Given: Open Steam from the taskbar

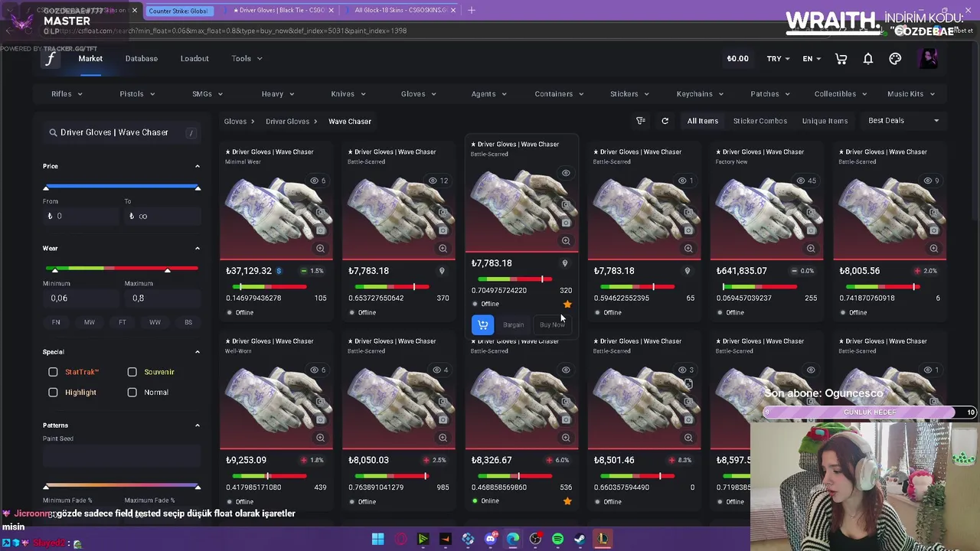Looking at the screenshot, I should [x=580, y=539].
